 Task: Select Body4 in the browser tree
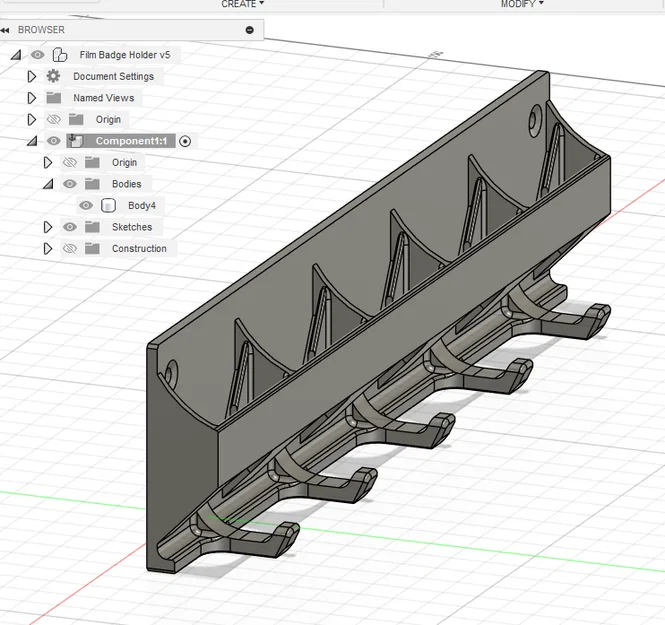tap(142, 206)
